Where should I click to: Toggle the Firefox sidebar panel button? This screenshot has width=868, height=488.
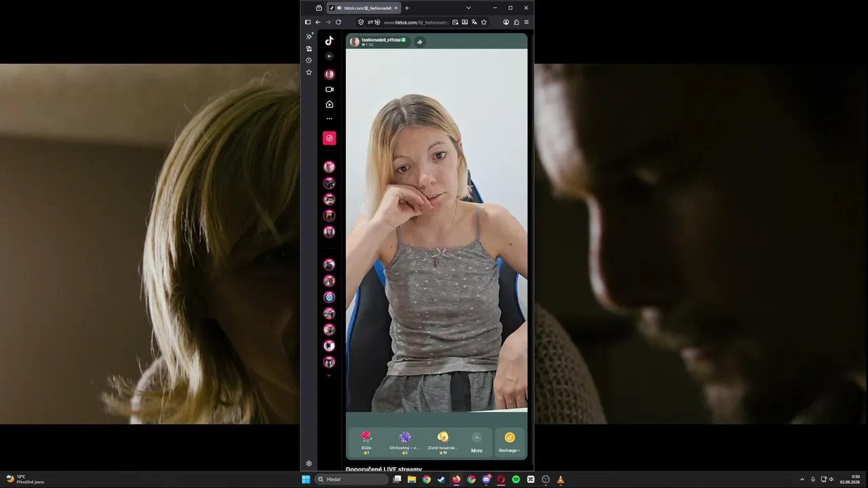[308, 22]
